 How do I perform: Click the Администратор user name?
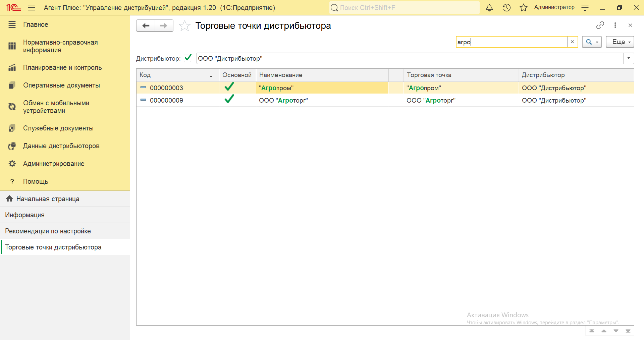click(554, 7)
